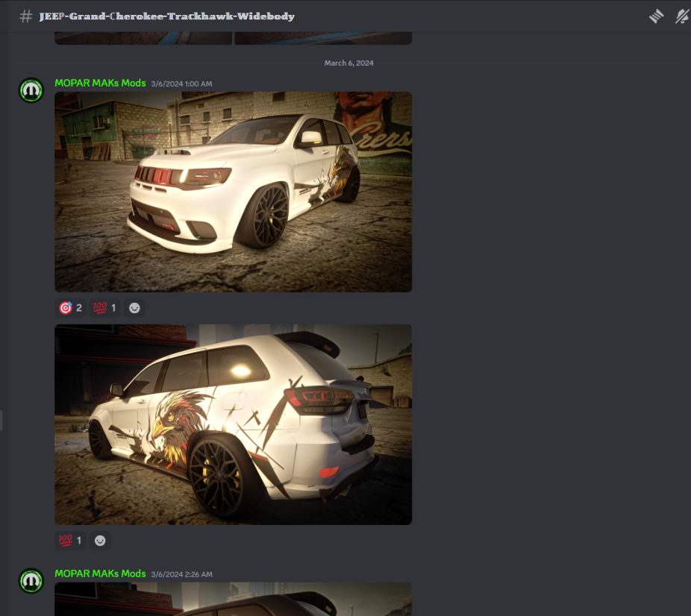Add a reaction below the front-view Jeep image
The image size is (691, 616).
134,308
